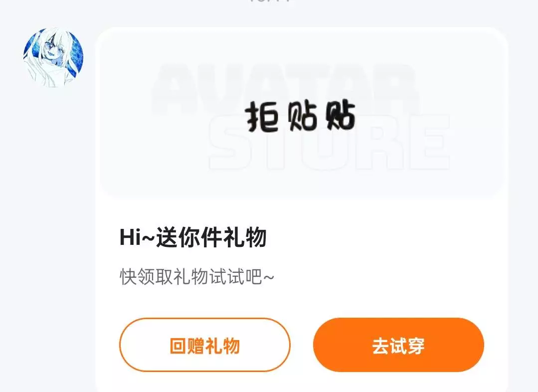Tap the faded AVATAR watermark text

285,89
